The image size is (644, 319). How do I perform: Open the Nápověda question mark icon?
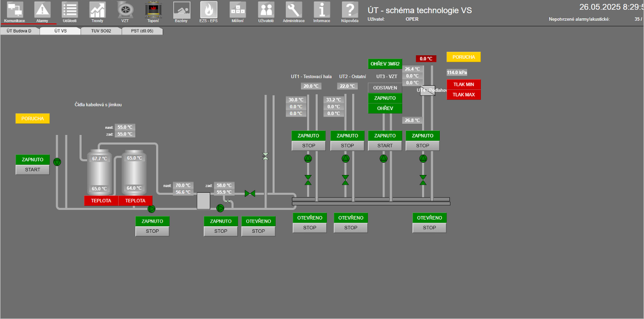point(350,10)
